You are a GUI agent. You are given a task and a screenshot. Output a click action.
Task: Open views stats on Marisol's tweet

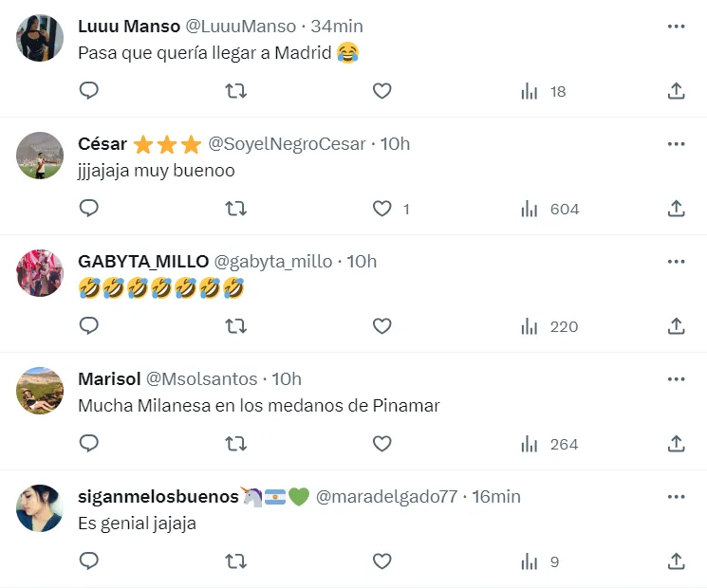550,444
